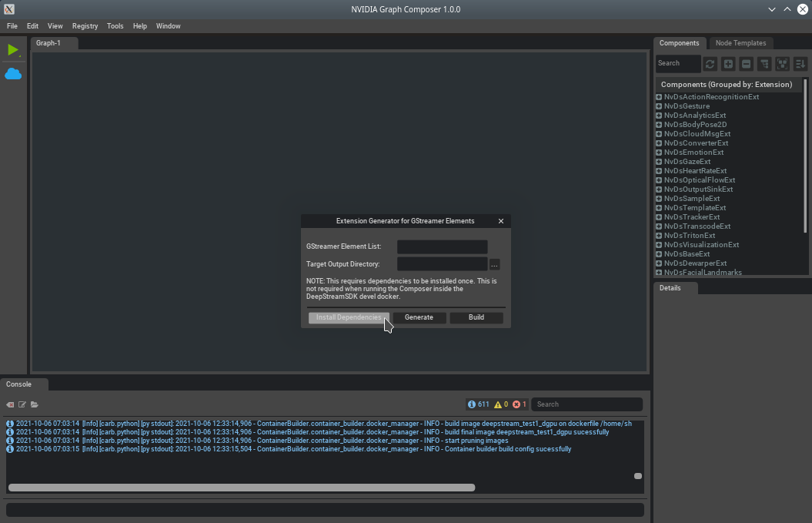Screen dimensions: 812x523
Task: Click the console horizontal scrollbar
Action: click(x=241, y=488)
